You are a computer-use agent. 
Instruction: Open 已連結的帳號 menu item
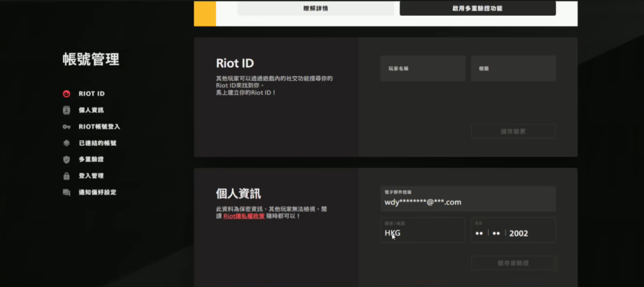(97, 143)
